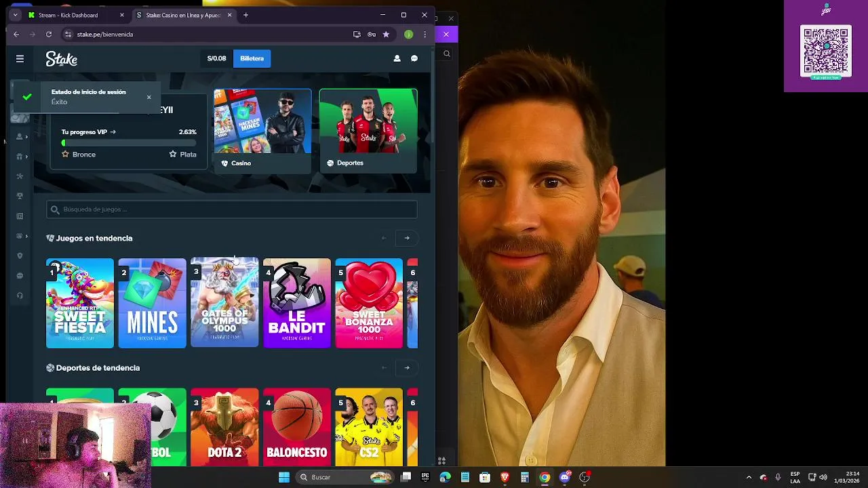
Task: Show next trending games arrow
Action: [407, 238]
